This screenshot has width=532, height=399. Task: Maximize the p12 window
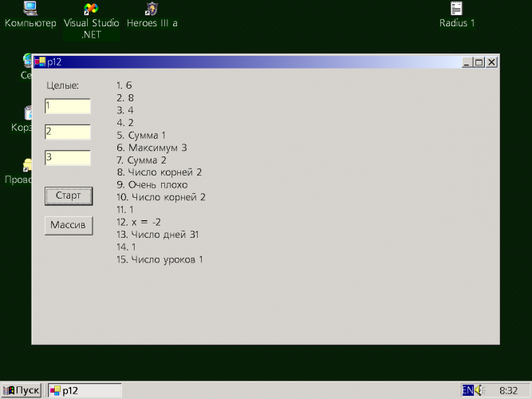pyautogui.click(x=479, y=62)
